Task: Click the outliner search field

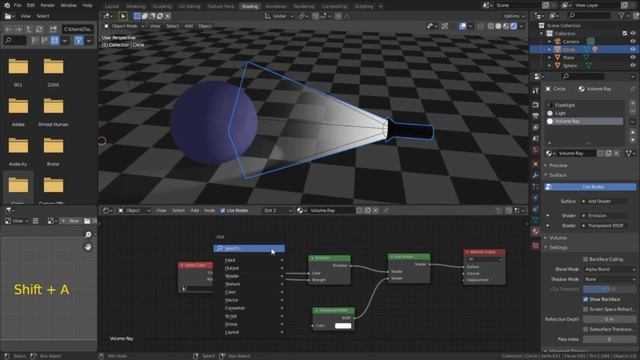Action: (x=589, y=16)
